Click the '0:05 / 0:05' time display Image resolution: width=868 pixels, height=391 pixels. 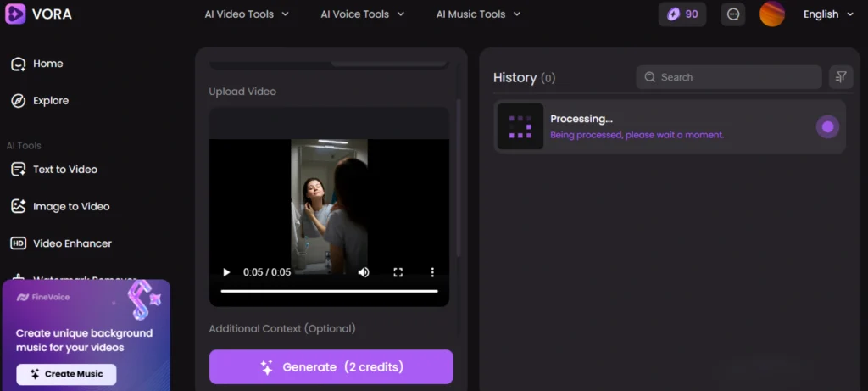(267, 272)
